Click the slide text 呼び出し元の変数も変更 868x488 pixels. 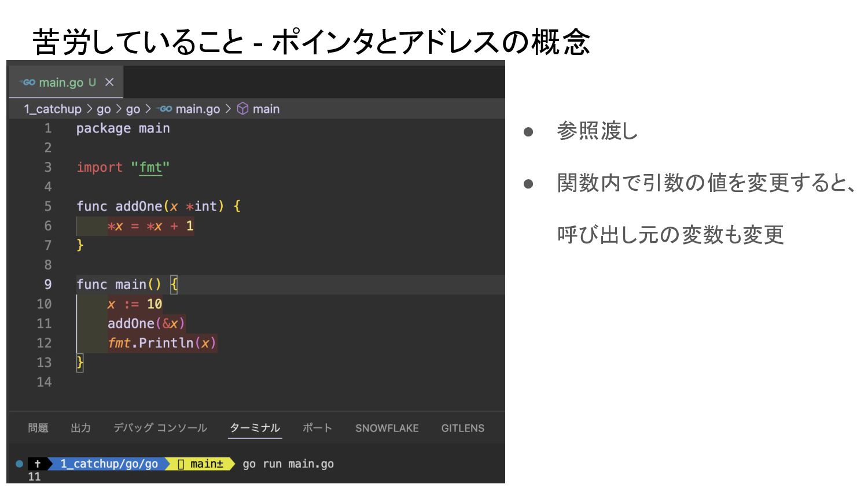coord(670,235)
